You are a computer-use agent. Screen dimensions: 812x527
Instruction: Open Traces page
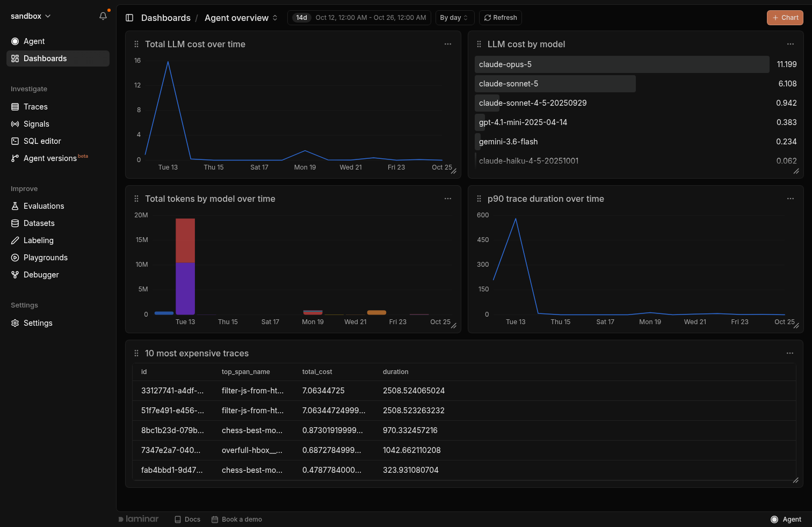[x=58, y=107]
